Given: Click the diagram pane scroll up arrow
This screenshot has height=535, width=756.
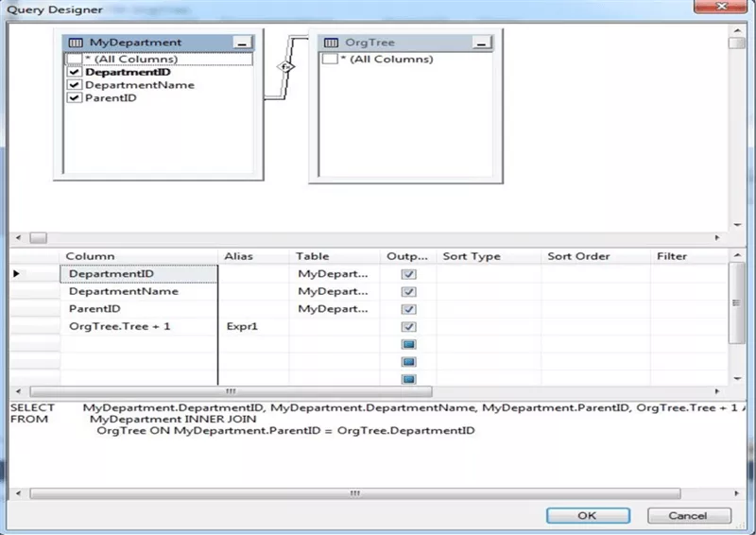Looking at the screenshot, I should pos(737,30).
